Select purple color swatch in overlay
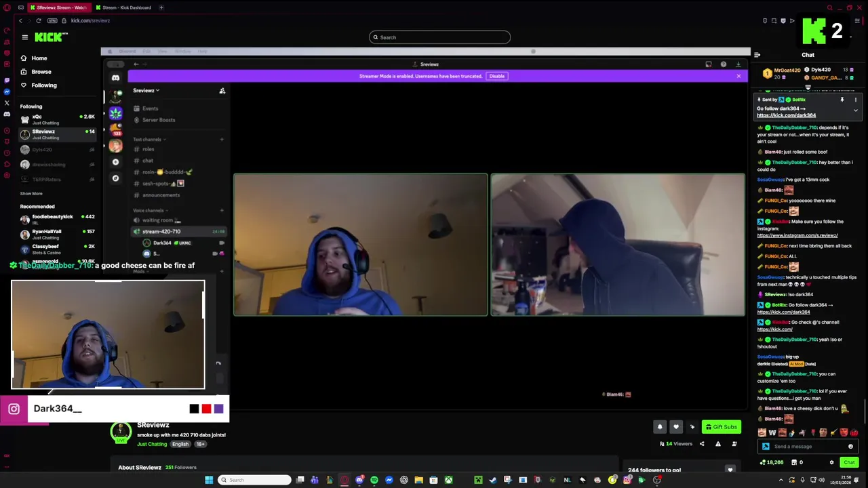Screen dimensions: 868x488 tap(218, 409)
